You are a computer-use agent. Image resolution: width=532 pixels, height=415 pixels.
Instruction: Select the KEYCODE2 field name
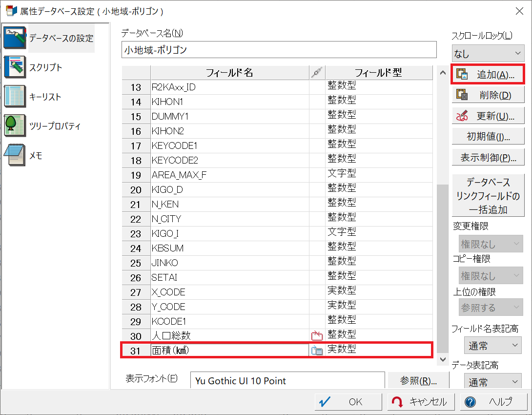(x=175, y=160)
